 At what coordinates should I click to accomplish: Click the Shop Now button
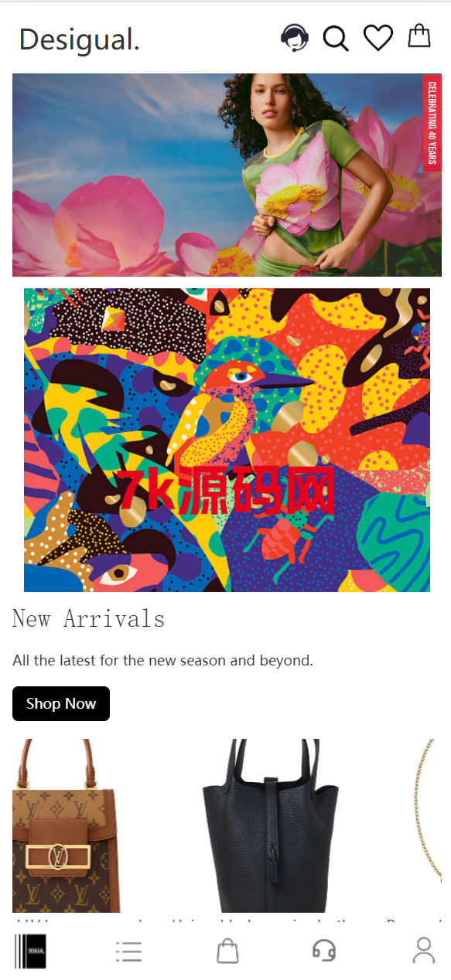coord(61,703)
